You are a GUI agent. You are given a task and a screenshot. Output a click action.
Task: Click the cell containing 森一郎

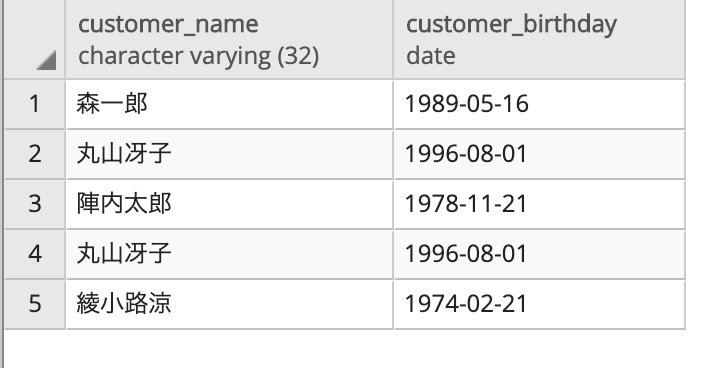(229, 104)
